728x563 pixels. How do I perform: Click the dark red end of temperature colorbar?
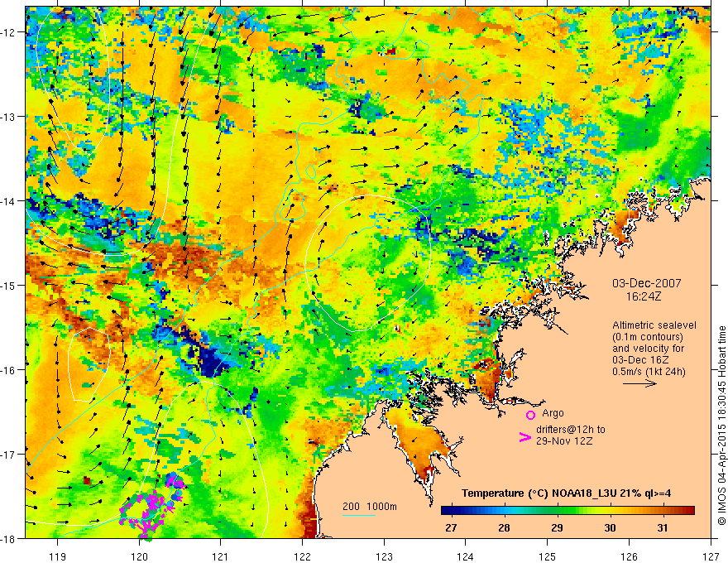coord(688,511)
